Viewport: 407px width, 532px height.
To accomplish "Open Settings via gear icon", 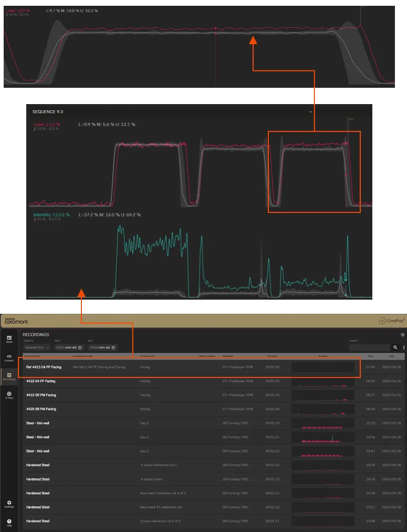I will click(x=9, y=504).
